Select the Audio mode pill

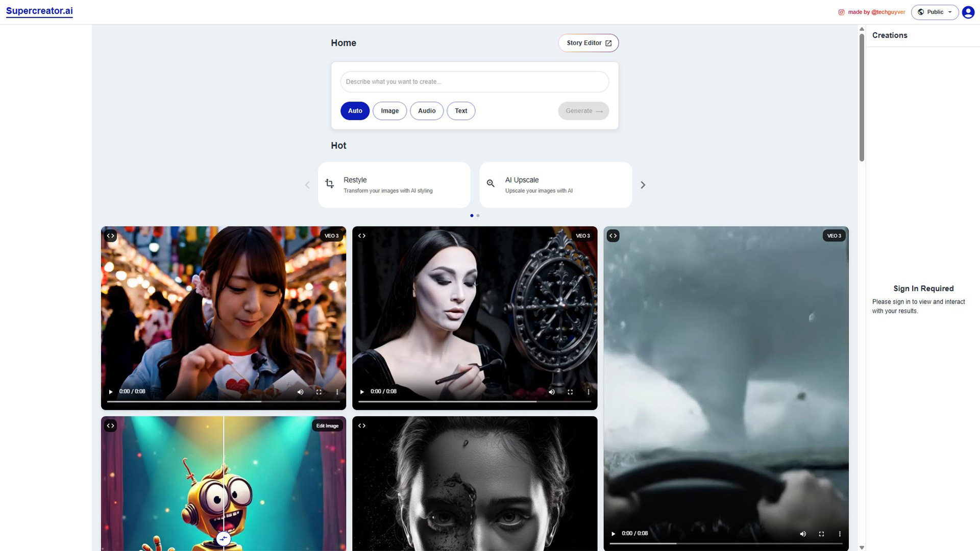coord(427,111)
